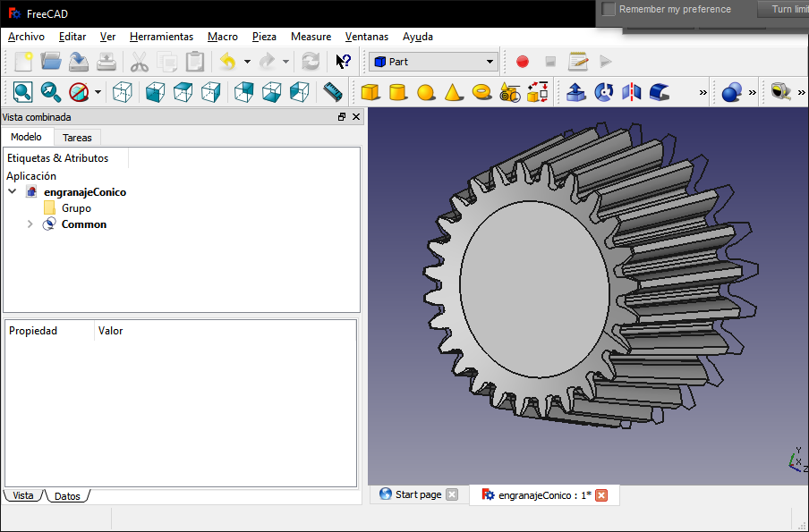Check the Remember my preference checkbox

[609, 9]
